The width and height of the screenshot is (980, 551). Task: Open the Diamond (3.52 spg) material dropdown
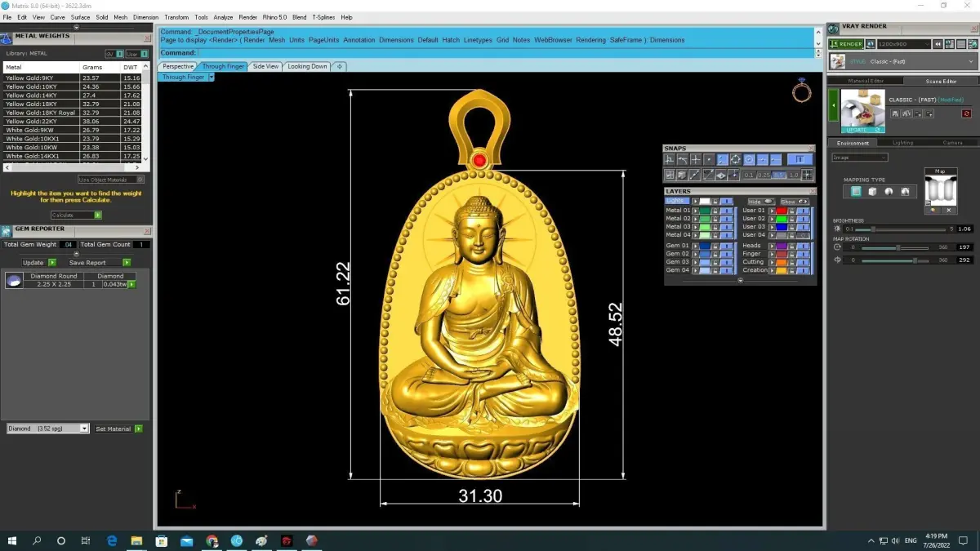pyautogui.click(x=47, y=429)
